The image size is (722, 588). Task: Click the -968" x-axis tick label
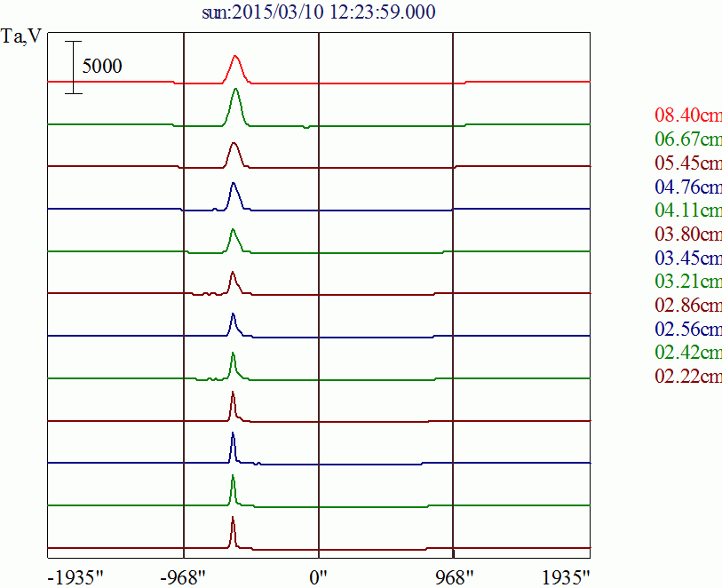pyautogui.click(x=183, y=577)
